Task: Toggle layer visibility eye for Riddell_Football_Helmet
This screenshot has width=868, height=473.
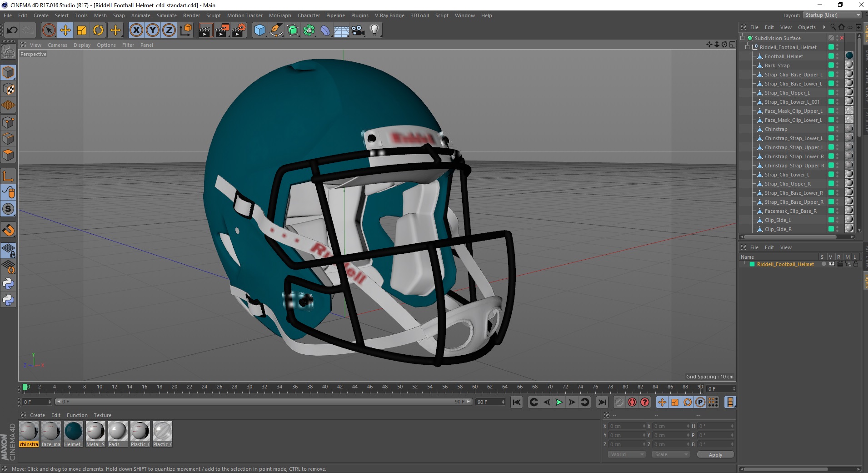Action: pos(832,264)
